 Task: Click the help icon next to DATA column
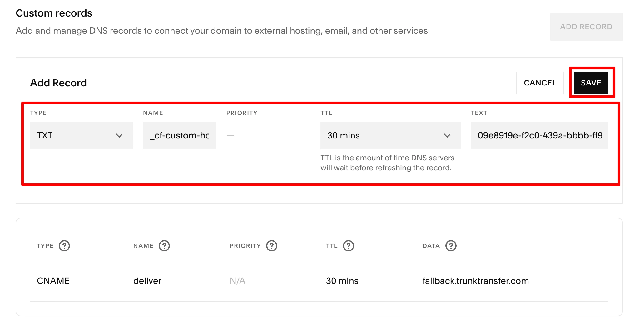pyautogui.click(x=451, y=246)
